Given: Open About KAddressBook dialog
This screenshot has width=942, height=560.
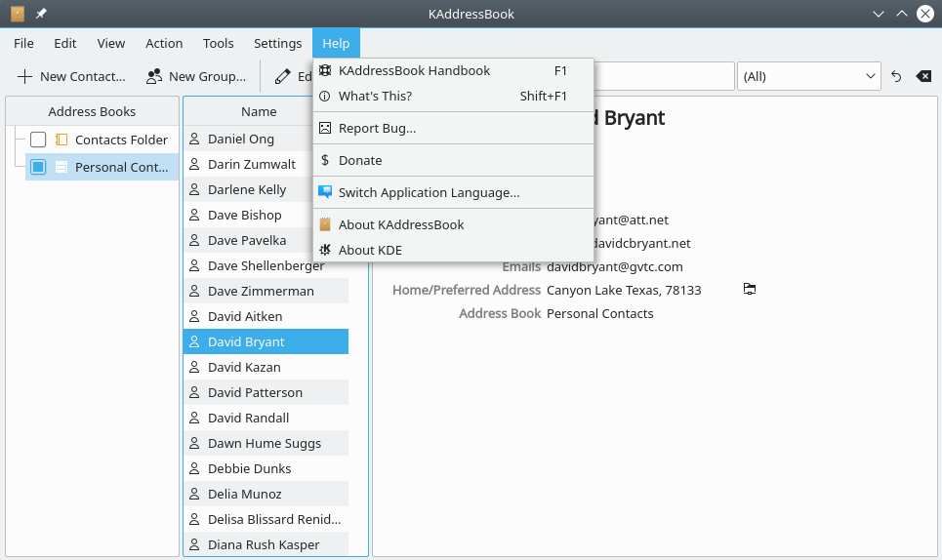Looking at the screenshot, I should pos(454,224).
